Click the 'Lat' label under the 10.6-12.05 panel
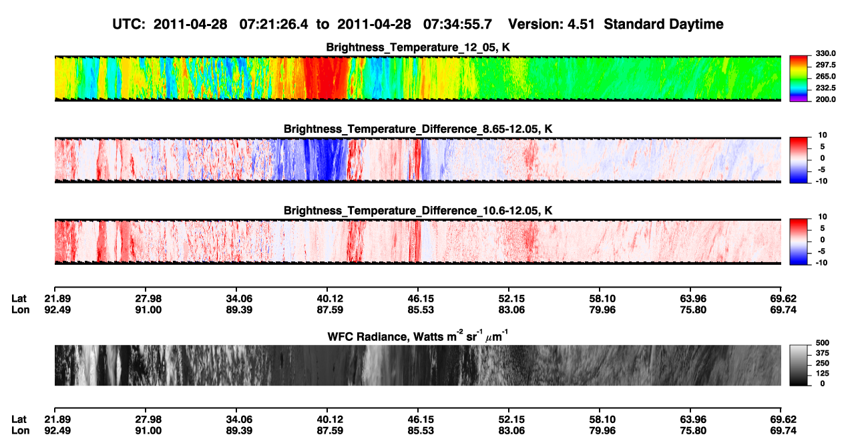 pos(19,298)
